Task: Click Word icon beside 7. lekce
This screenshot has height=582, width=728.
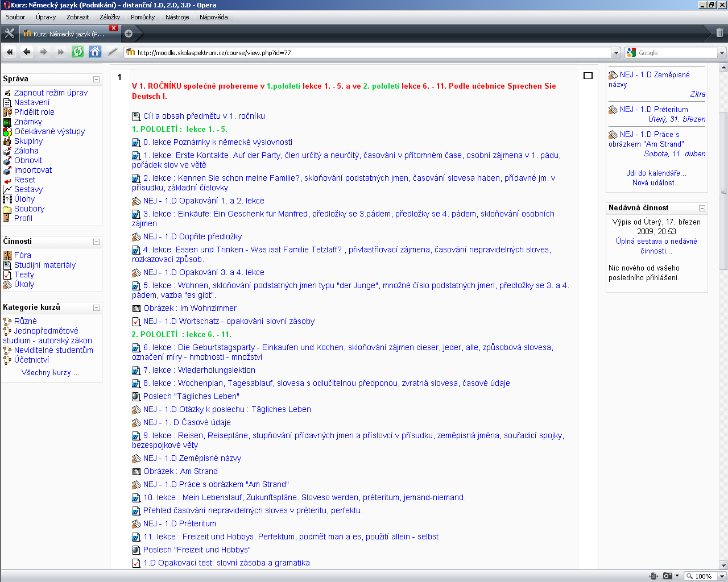Action: (x=136, y=370)
